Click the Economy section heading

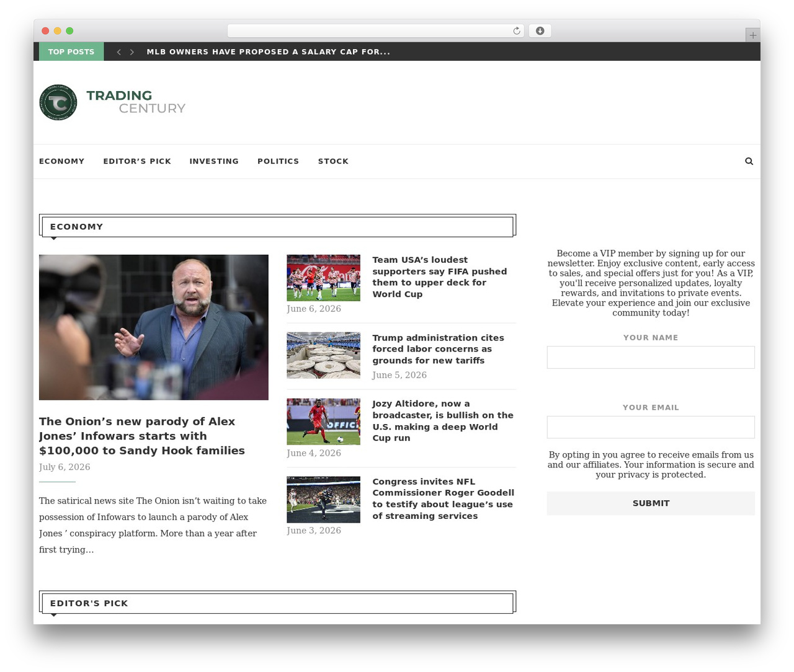[x=76, y=227]
